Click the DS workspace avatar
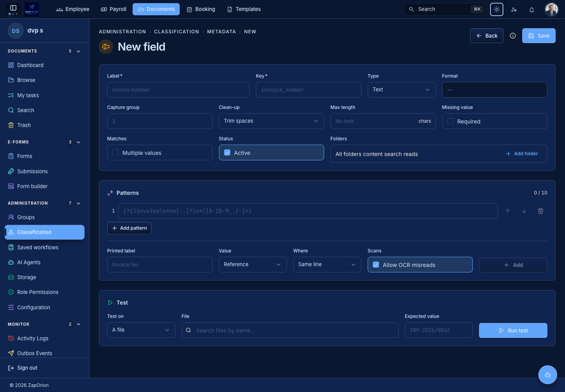 [x=16, y=31]
